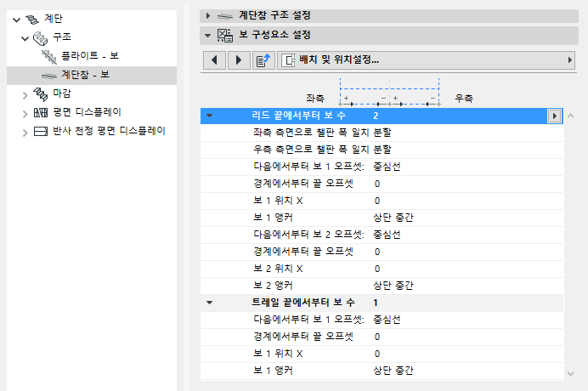Open the arrow popup on the 리드 row
The image size is (588, 391).
[x=555, y=116]
